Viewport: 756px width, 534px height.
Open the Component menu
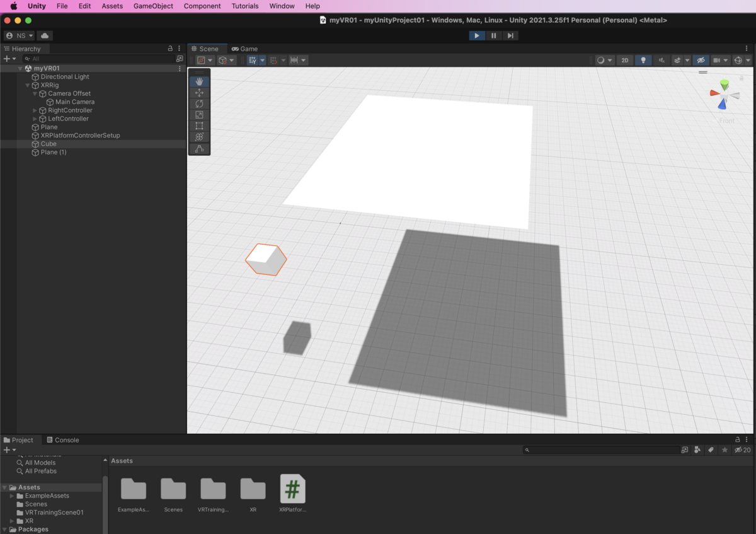click(x=202, y=6)
